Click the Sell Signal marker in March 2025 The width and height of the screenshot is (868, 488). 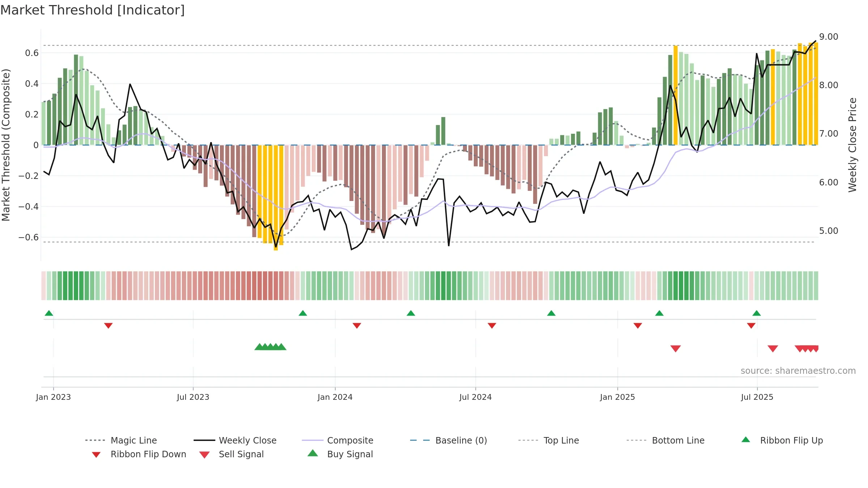676,348
